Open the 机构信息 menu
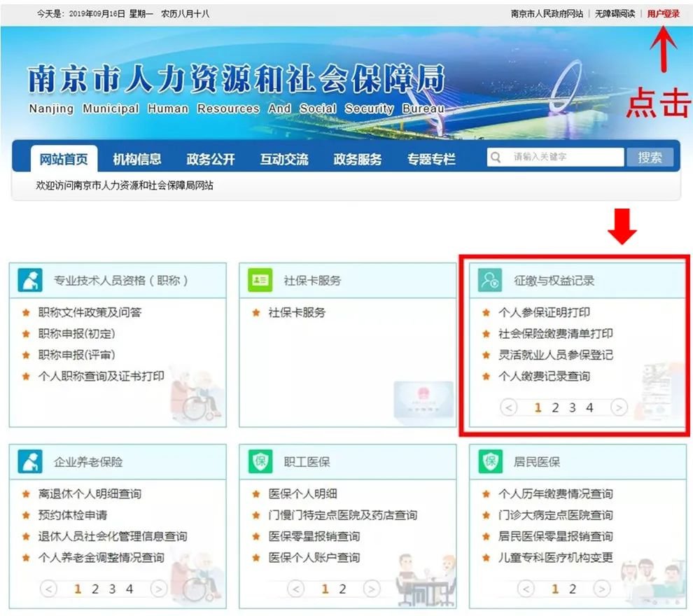This screenshot has height=616, width=693. point(137,159)
